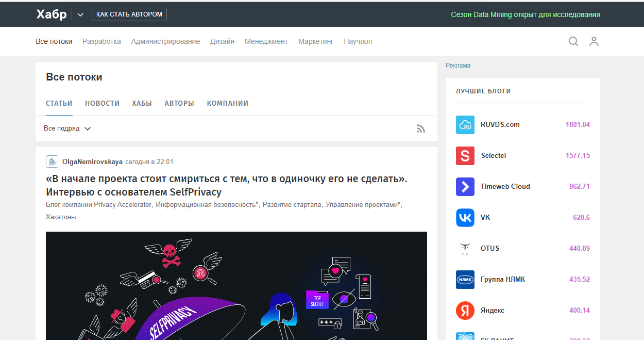The width and height of the screenshot is (644, 340).
Task: Click the SelfPrivacy article cover image
Action: pos(236,286)
